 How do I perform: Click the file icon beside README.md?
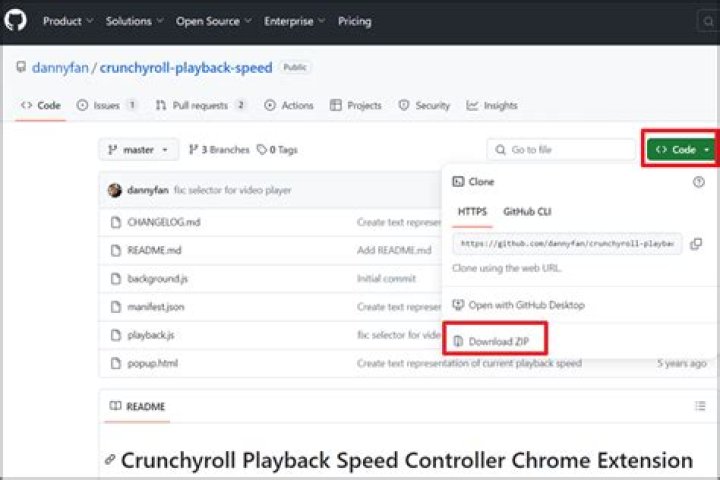[116, 250]
